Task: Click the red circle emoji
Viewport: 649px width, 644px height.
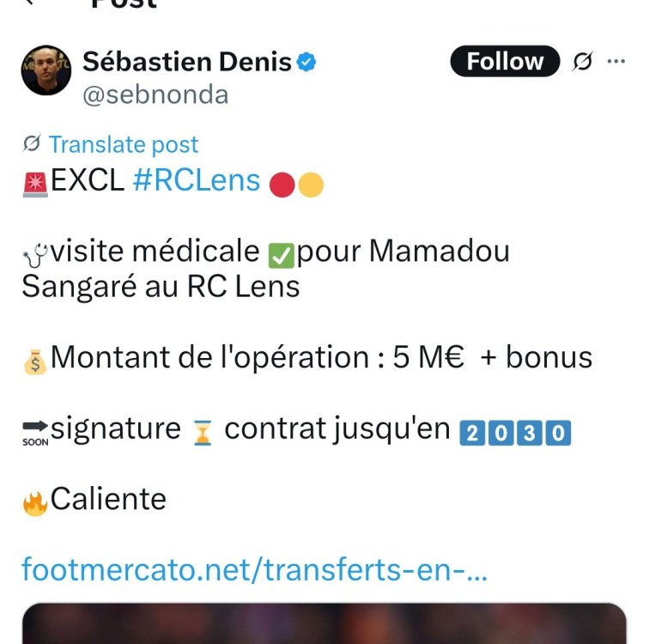Action: (x=282, y=185)
